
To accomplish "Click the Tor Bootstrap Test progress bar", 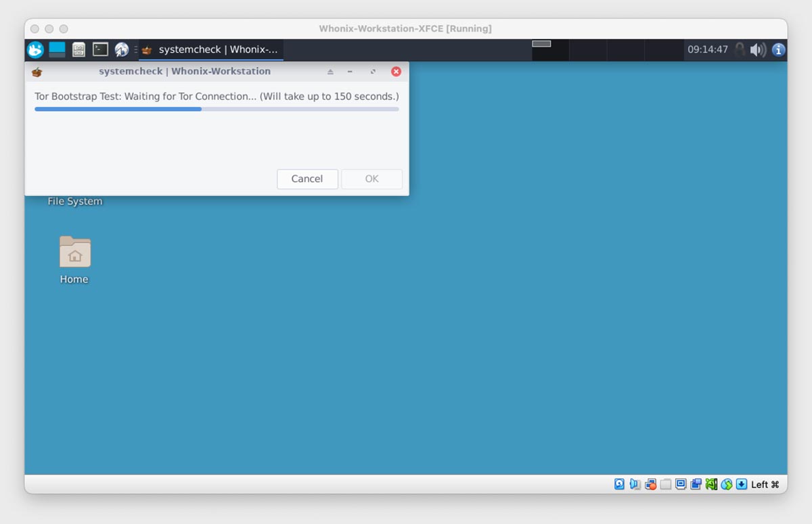I will click(x=217, y=109).
